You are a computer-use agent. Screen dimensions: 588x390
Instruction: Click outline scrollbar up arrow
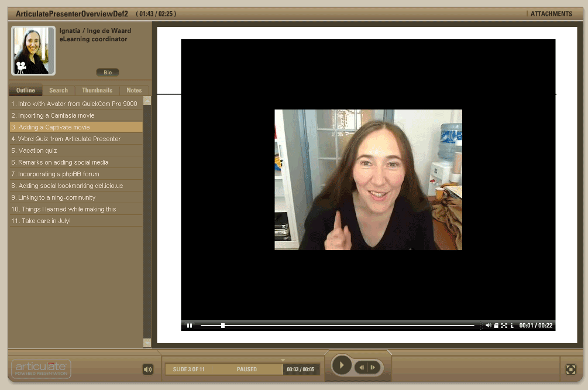pos(147,101)
